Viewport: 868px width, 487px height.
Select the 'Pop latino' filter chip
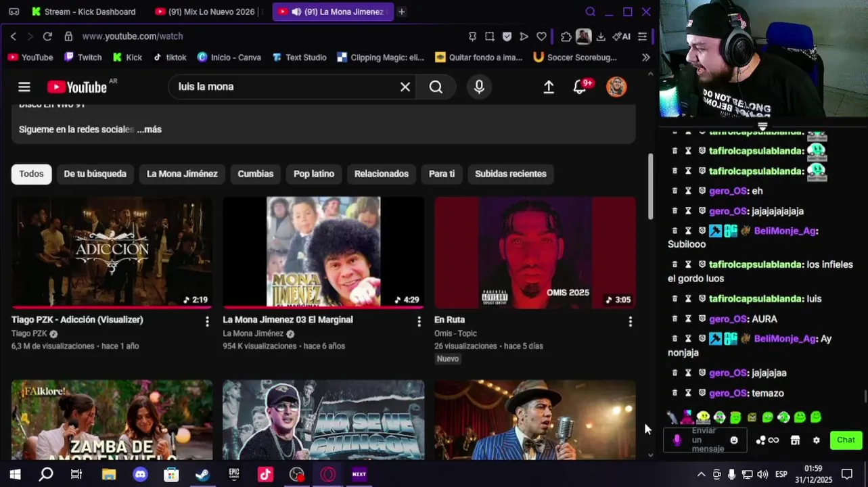pos(314,174)
